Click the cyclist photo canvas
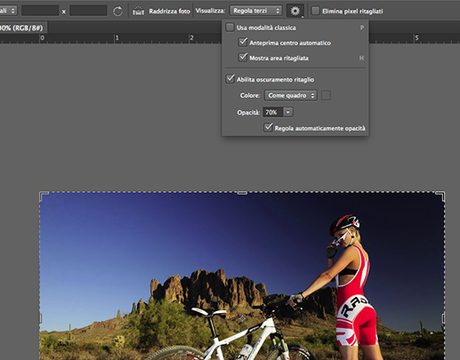Screen dimensions: 460x360 click(242, 277)
